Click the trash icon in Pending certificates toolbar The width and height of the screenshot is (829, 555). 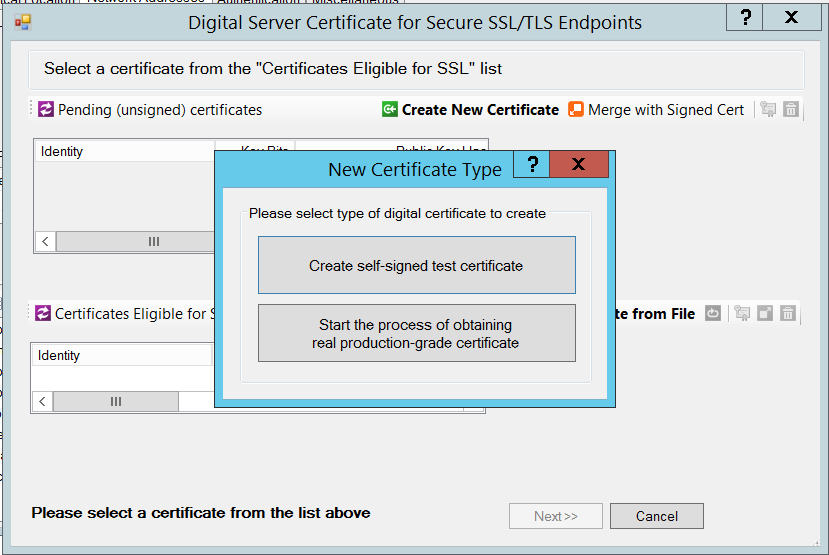pos(791,109)
